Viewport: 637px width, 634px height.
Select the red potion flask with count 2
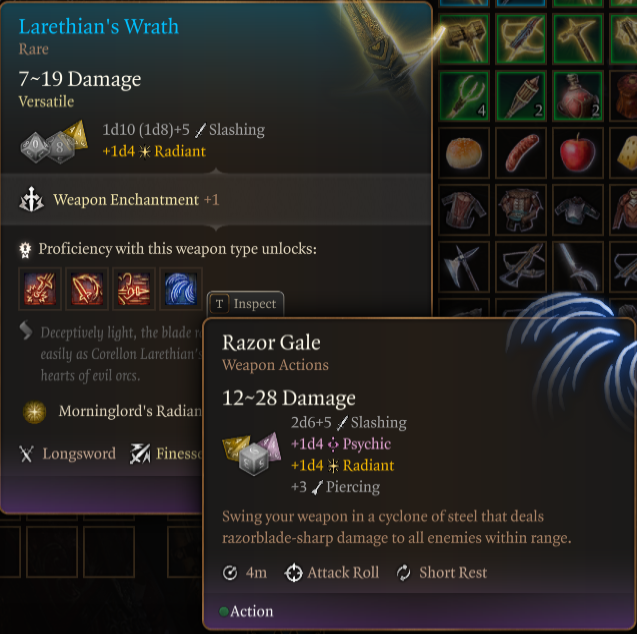(x=578, y=96)
